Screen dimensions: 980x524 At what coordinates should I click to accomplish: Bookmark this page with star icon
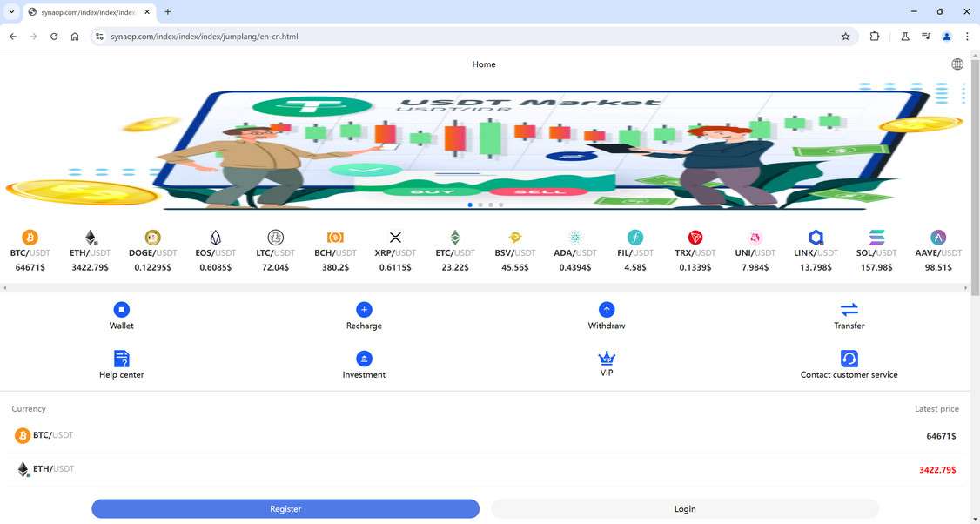click(846, 37)
